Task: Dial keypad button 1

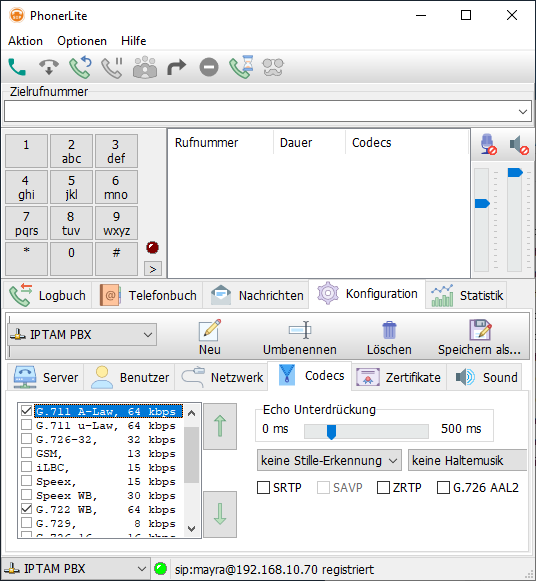Action: (x=26, y=151)
